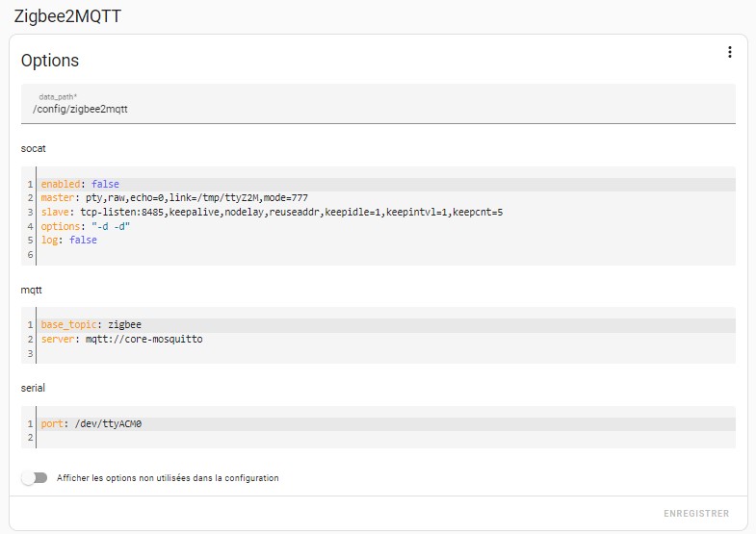Click the 'Afficher les options non utilisées' label
The image size is (756, 534).
point(168,478)
